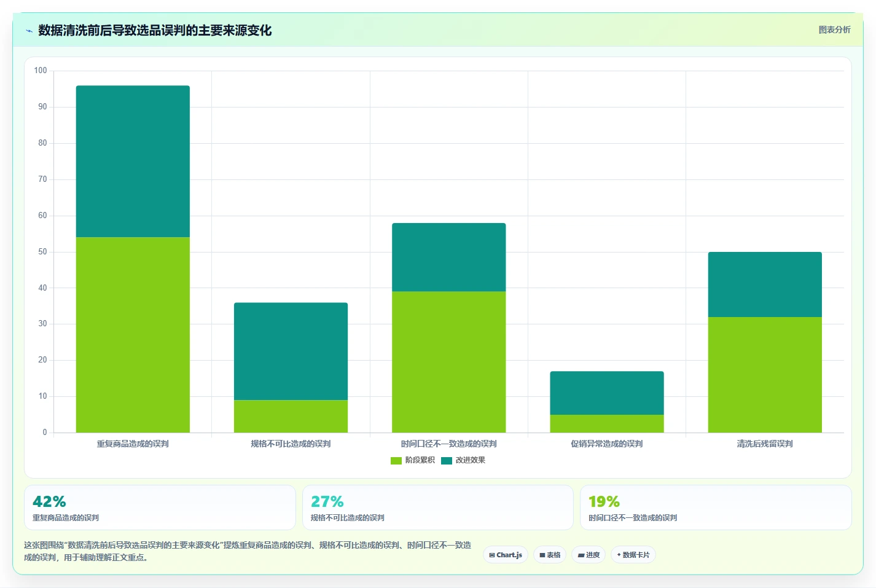Open the 42% 重复商品造成的误判 card
Image resolution: width=876 pixels, height=588 pixels.
[x=160, y=508]
